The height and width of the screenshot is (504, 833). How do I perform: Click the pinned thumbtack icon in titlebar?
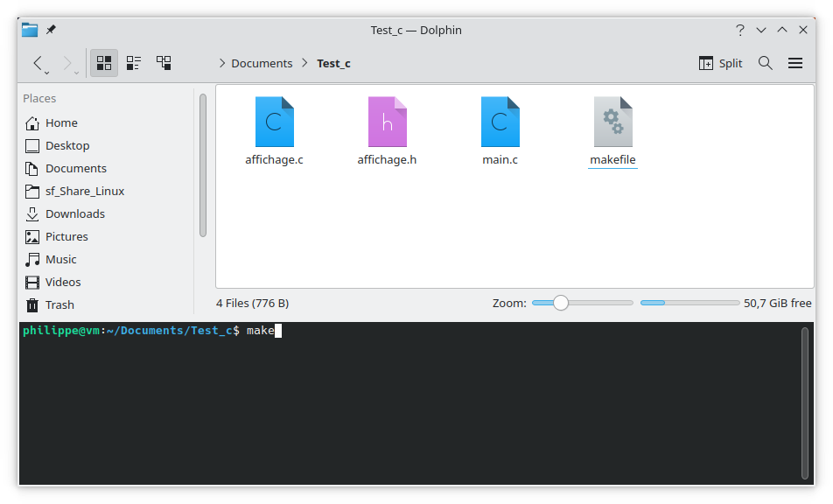(x=50, y=29)
